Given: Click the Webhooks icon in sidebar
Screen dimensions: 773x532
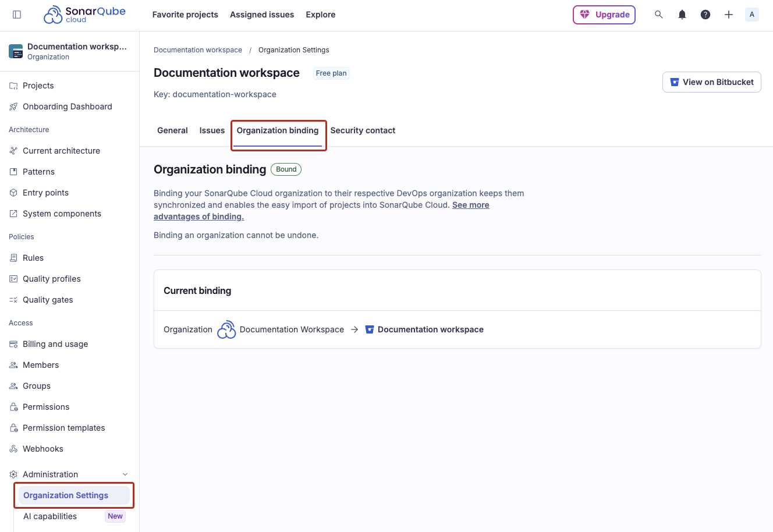Looking at the screenshot, I should click(13, 449).
